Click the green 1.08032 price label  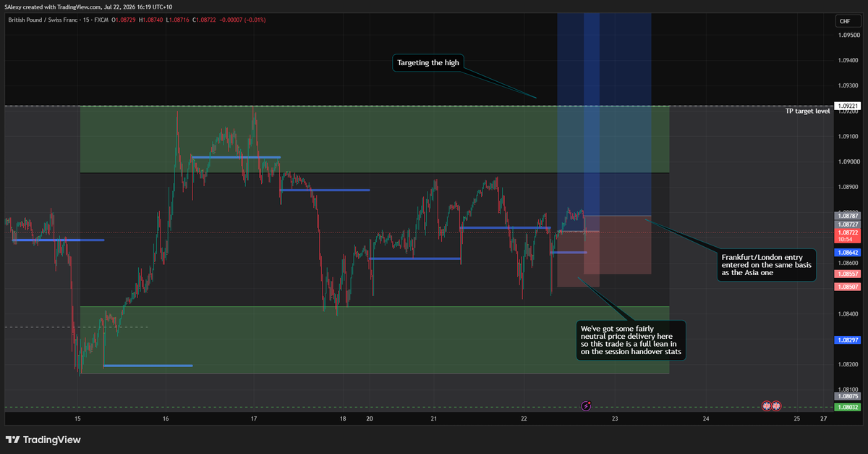coord(848,408)
